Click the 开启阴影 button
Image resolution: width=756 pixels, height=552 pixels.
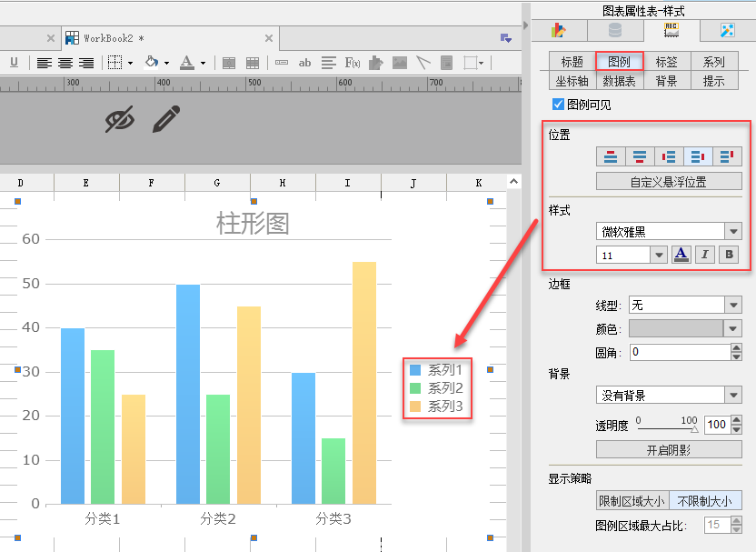click(x=669, y=450)
